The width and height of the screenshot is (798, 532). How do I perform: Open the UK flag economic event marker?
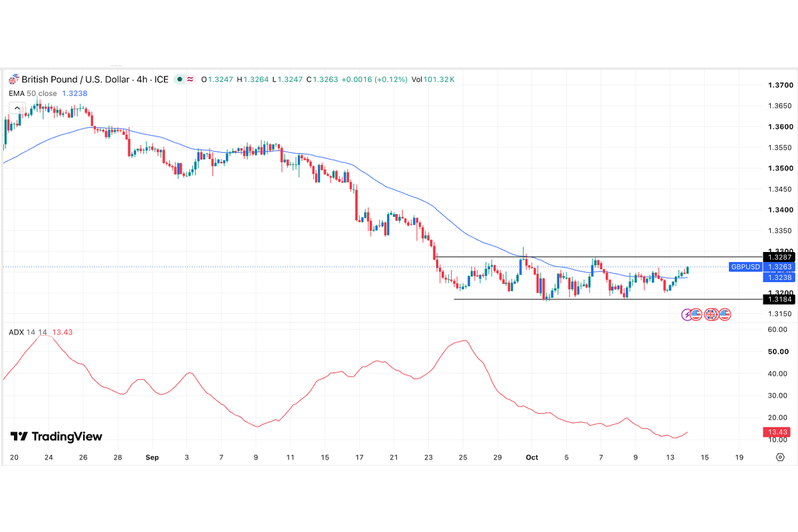710,314
